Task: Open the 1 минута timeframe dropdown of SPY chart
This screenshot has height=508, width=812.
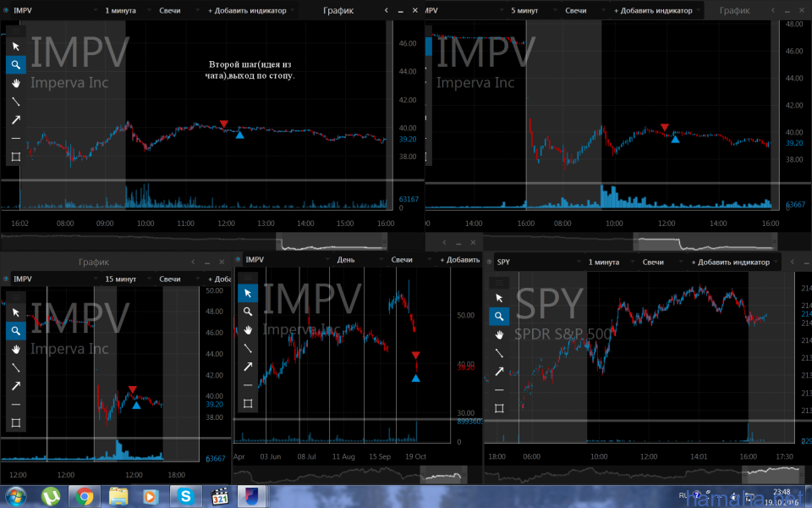Action: [x=610, y=262]
